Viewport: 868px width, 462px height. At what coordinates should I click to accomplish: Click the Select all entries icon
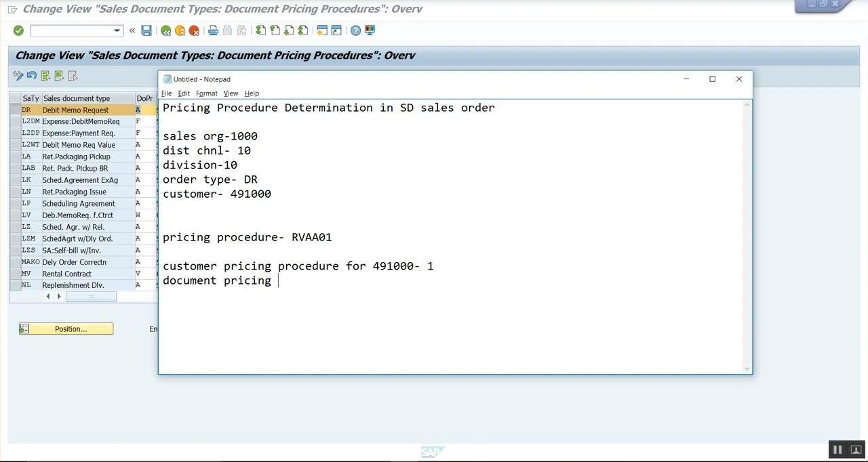(45, 76)
